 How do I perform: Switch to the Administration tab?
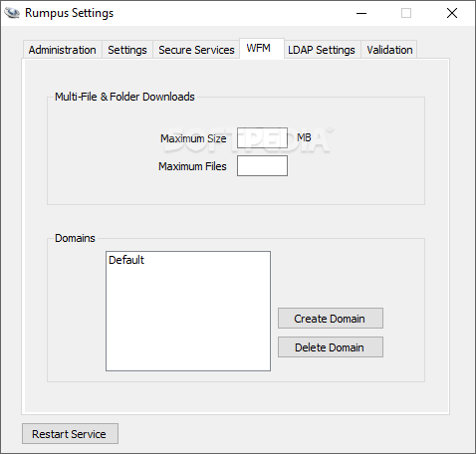(63, 50)
